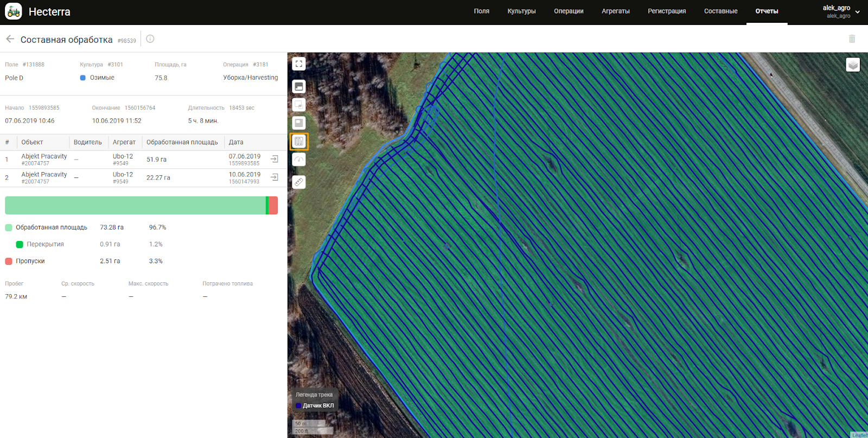Open second row's detail arrow (10.06.2019)
This screenshot has width=868, height=438.
(275, 177)
